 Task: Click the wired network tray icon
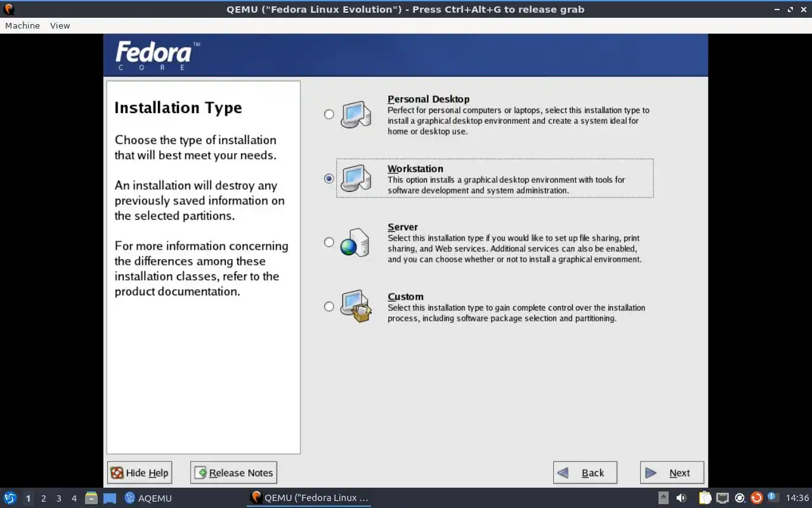[x=723, y=498]
